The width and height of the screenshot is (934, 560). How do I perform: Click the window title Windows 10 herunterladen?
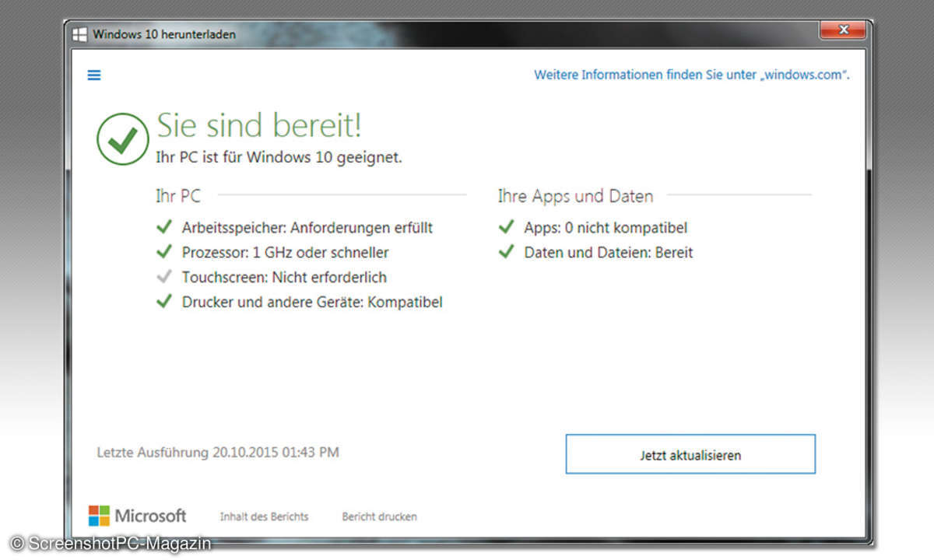164,34
